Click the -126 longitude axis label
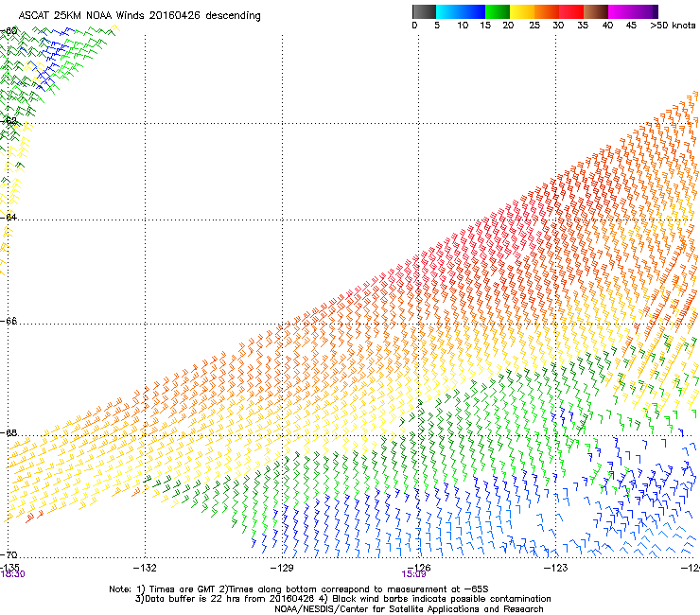Image resolution: width=700 pixels, height=615 pixels. (419, 567)
